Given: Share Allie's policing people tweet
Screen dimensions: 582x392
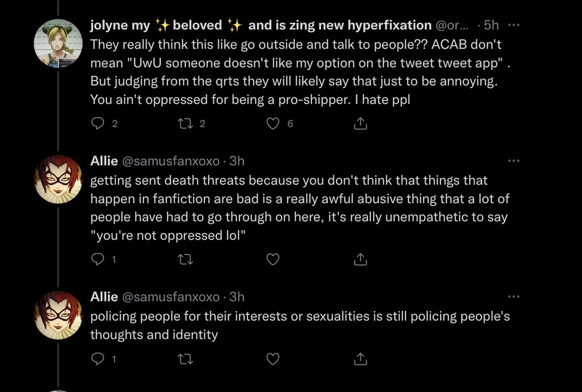Looking at the screenshot, I should tap(360, 358).
